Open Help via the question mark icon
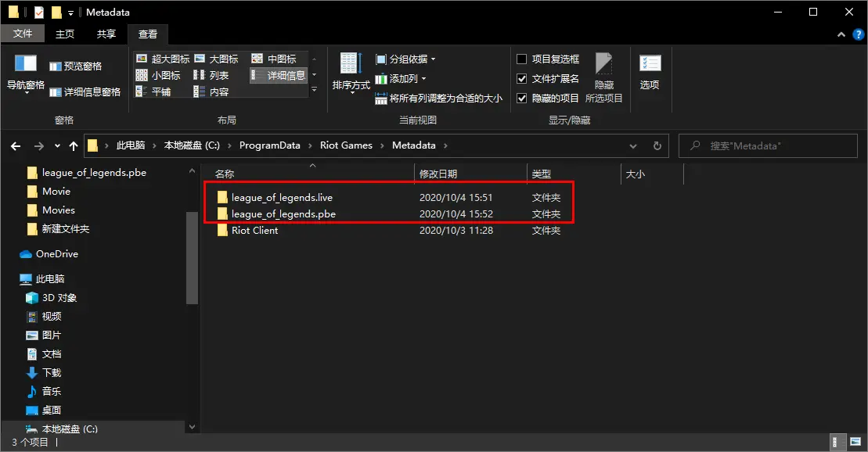868x452 pixels. [x=858, y=34]
